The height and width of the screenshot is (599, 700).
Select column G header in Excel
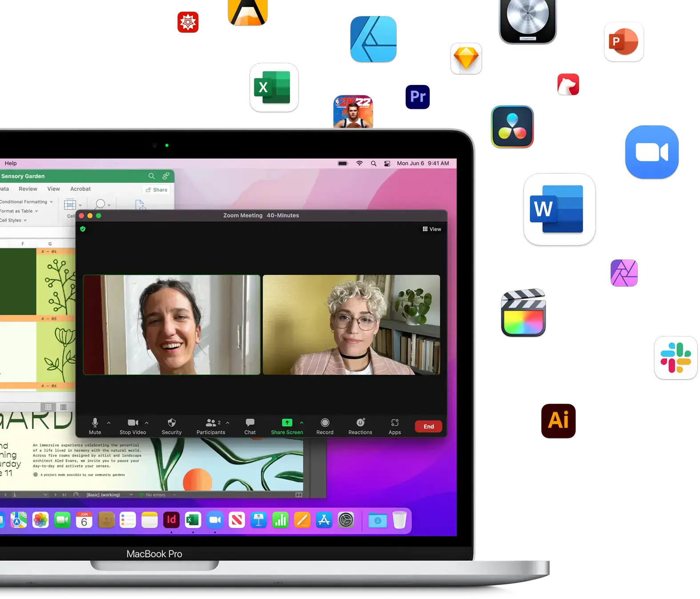click(x=50, y=243)
